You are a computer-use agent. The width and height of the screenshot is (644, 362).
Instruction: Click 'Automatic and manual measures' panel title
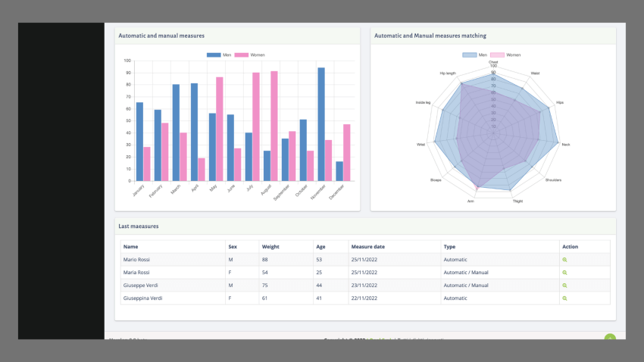[161, 36]
